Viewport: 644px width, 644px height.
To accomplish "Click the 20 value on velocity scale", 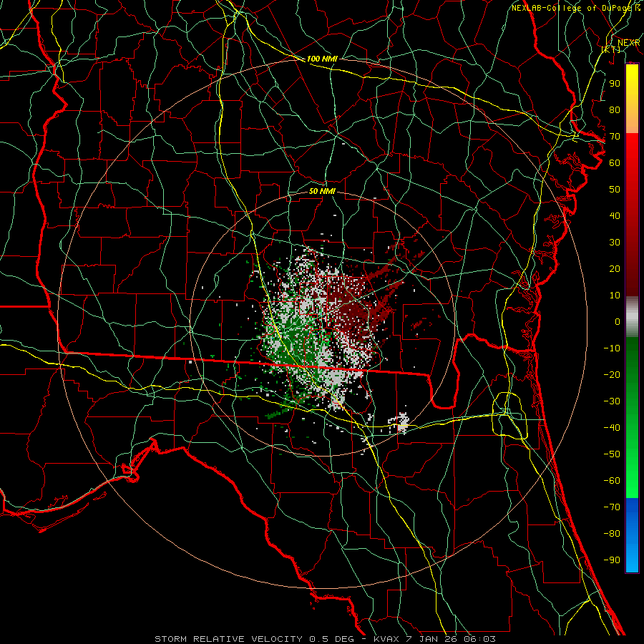I will point(615,268).
